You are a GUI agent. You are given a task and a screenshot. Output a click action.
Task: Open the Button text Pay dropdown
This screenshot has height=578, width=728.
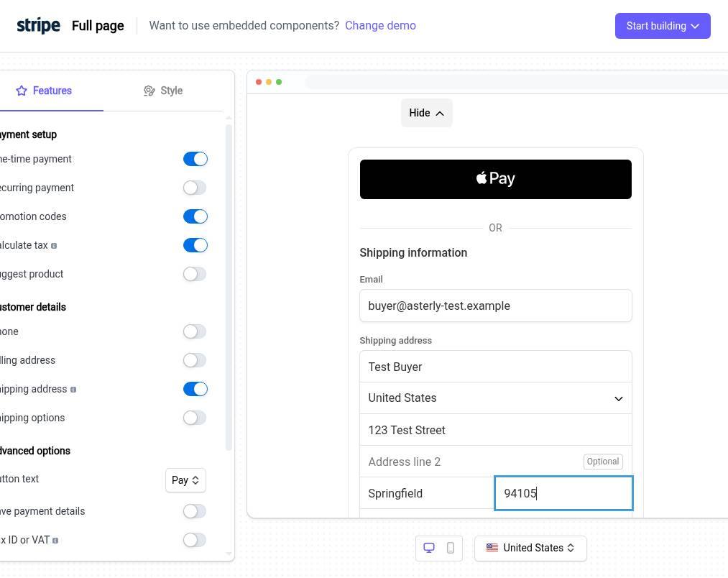tap(185, 480)
